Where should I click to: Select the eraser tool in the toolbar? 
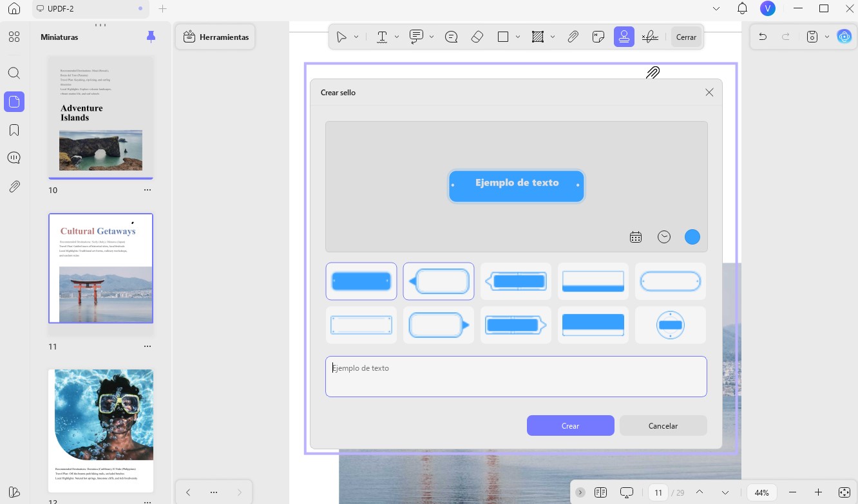[477, 37]
